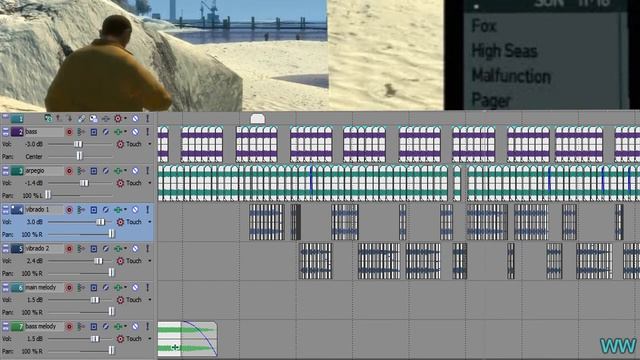Open automation settings gear on vibrado 1 track
Image resolution: width=640 pixels, height=360 pixels.
[120, 222]
